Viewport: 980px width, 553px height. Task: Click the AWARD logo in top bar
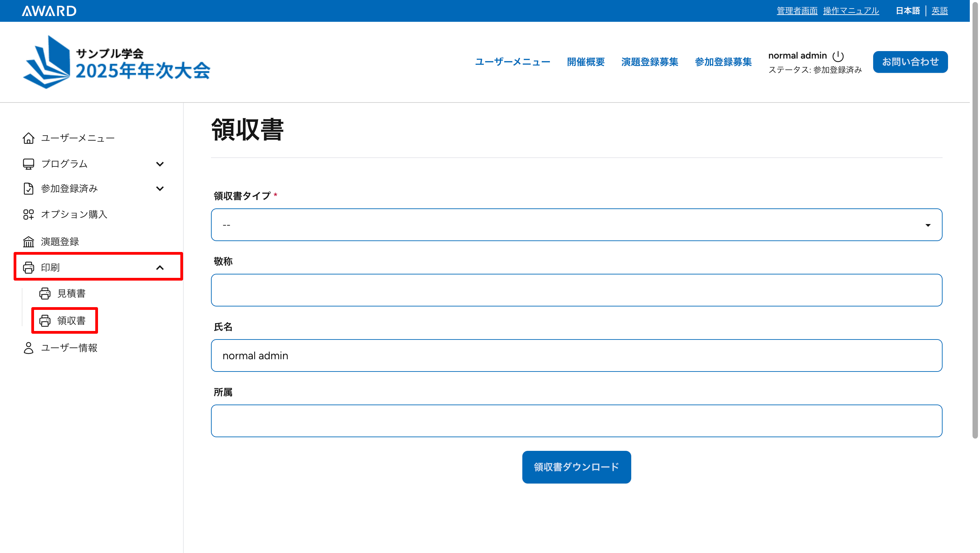(49, 11)
